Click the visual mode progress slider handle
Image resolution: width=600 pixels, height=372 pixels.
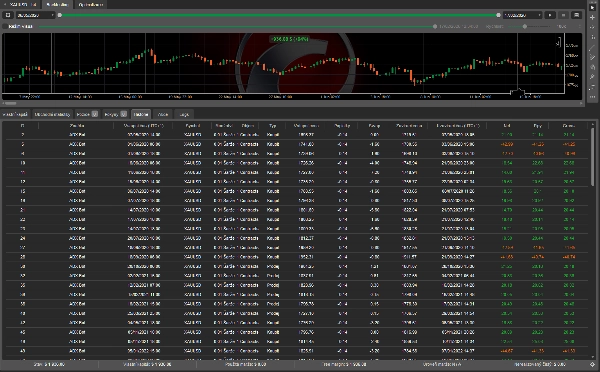(x=435, y=26)
